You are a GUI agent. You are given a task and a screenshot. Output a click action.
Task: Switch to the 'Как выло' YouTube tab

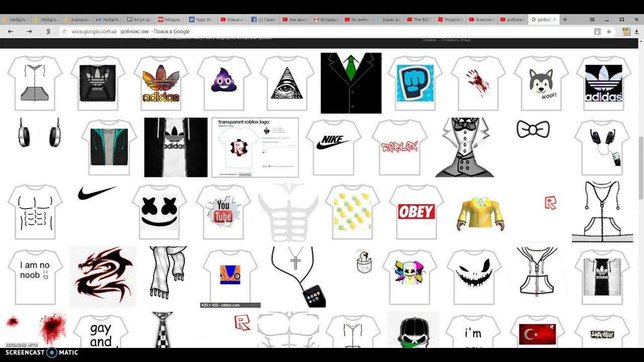pos(295,20)
